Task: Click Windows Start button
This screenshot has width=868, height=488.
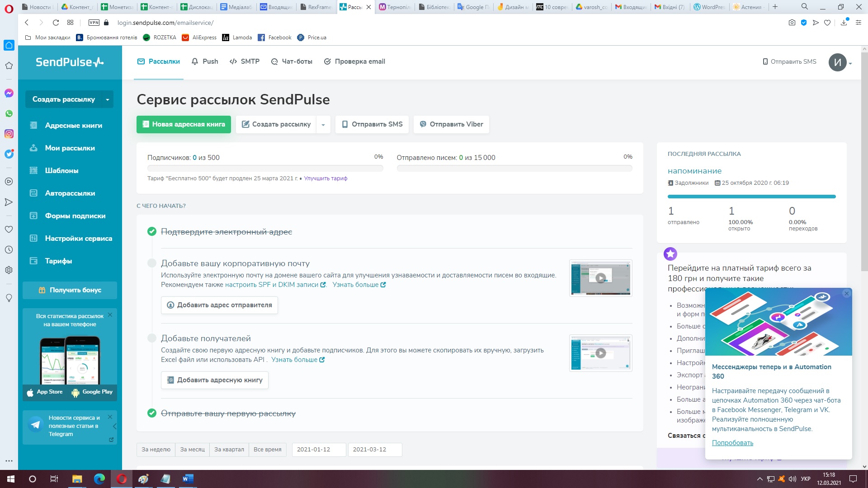Action: click(x=11, y=479)
